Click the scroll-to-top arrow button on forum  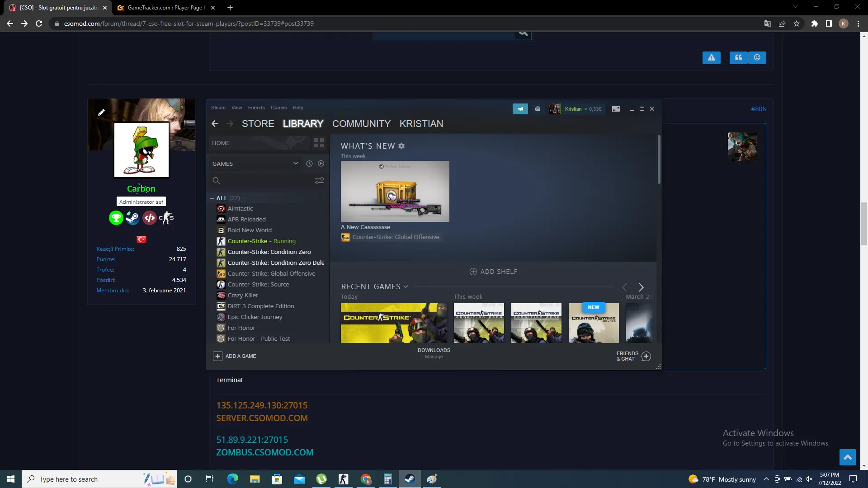pyautogui.click(x=848, y=457)
